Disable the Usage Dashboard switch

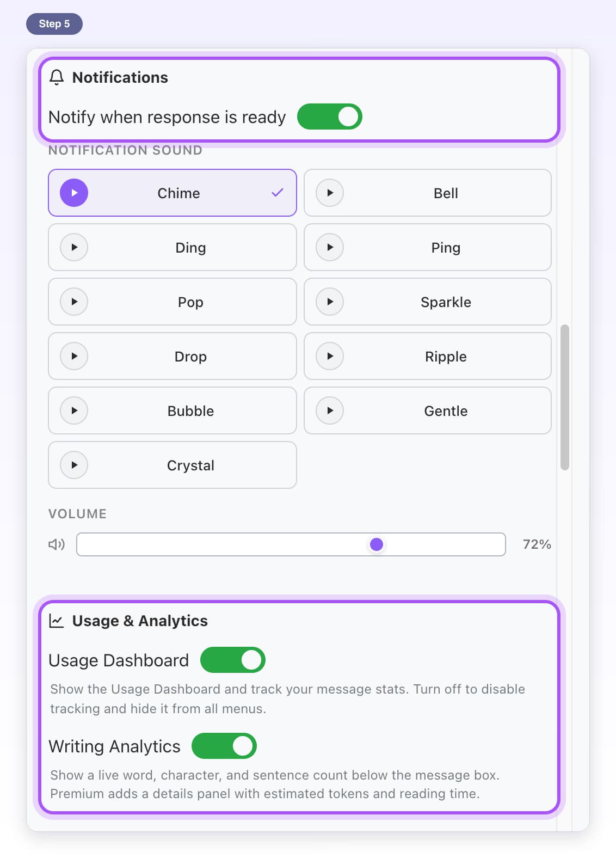point(233,660)
